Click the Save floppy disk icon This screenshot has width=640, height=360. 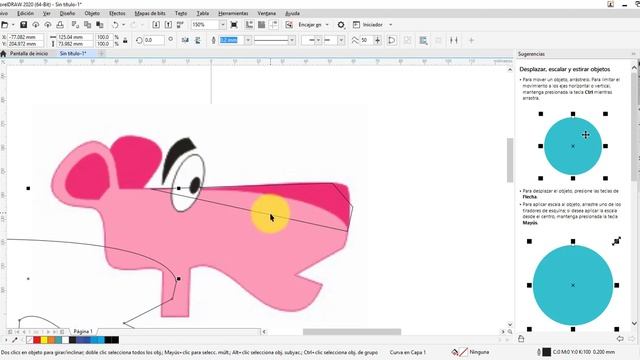click(23, 25)
